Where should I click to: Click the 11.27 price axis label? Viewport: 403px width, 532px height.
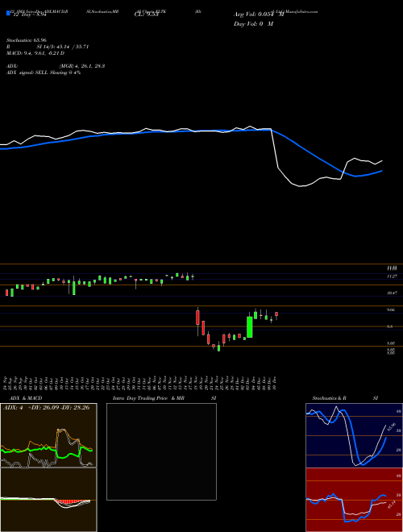[392, 276]
